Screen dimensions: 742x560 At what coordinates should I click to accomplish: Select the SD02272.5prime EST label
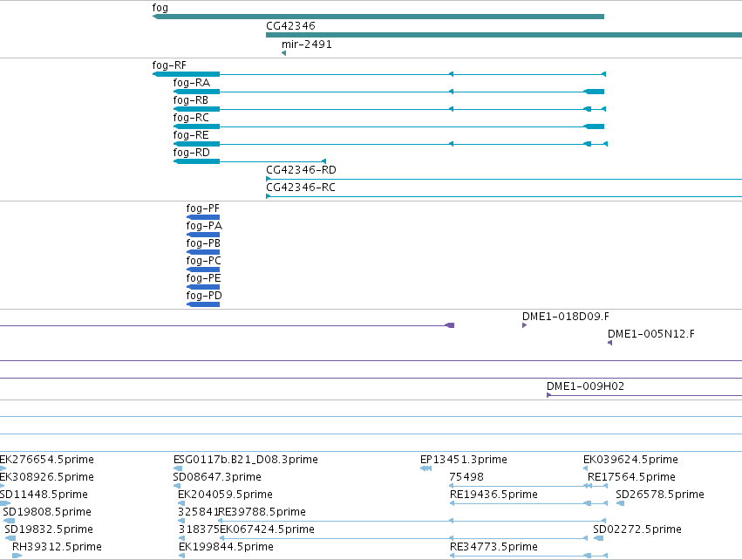click(x=637, y=529)
